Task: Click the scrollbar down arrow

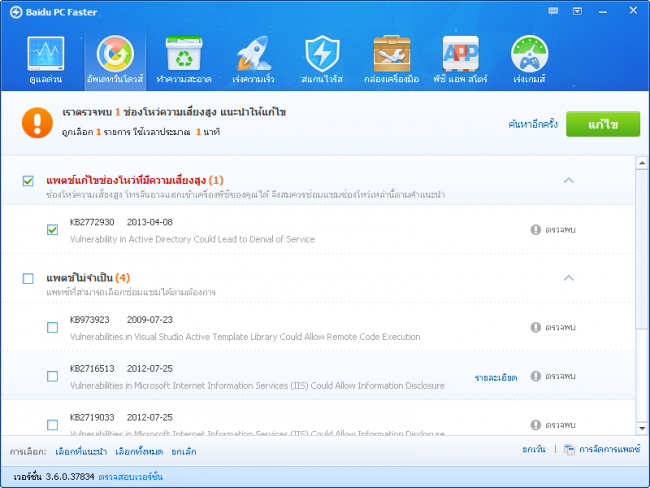Action: [642, 428]
